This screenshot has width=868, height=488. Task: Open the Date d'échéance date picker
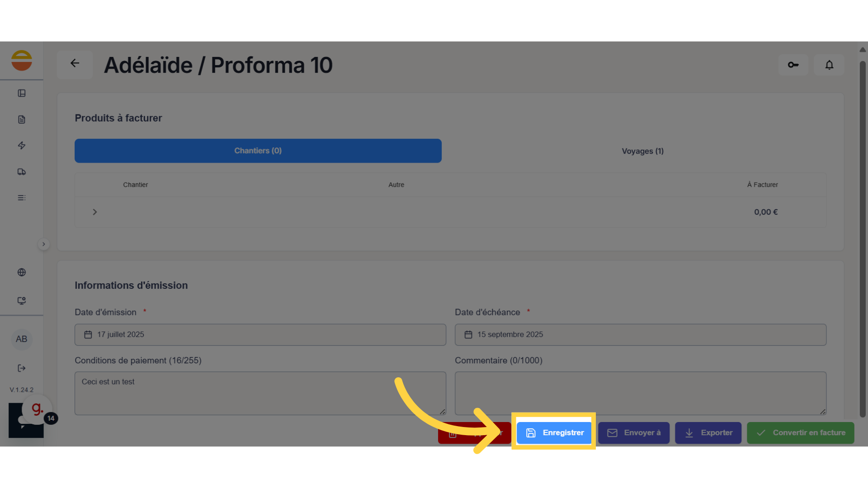(x=640, y=335)
